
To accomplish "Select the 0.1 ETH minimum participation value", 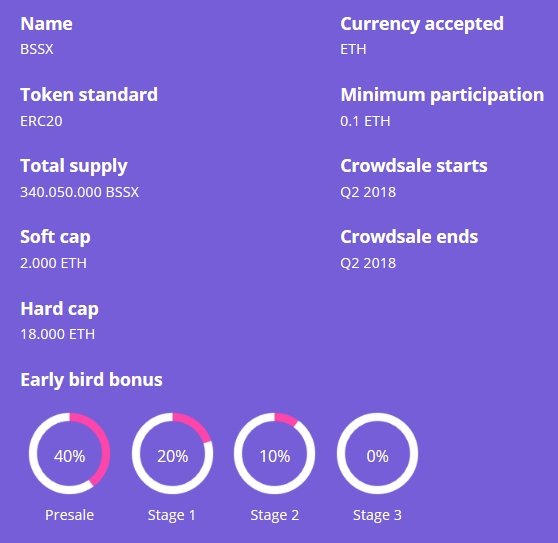I will click(365, 121).
